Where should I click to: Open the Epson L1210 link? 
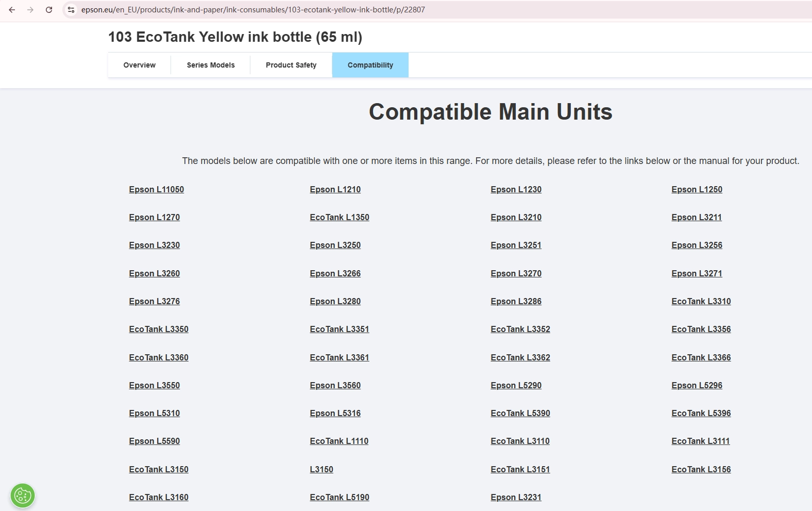click(335, 189)
